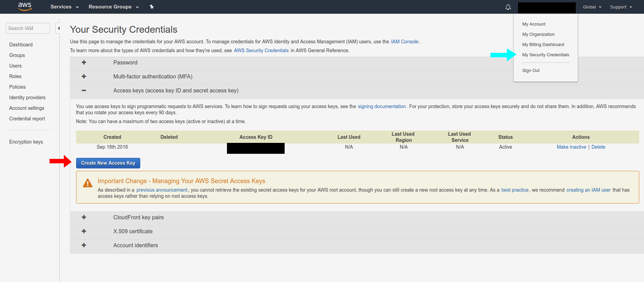Viewport: 644px width, 282px height.
Task: Open the AWS Security Credentials reference link
Action: point(261,50)
